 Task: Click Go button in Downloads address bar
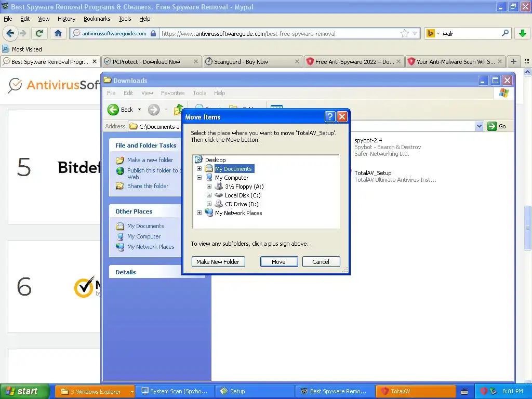497,126
